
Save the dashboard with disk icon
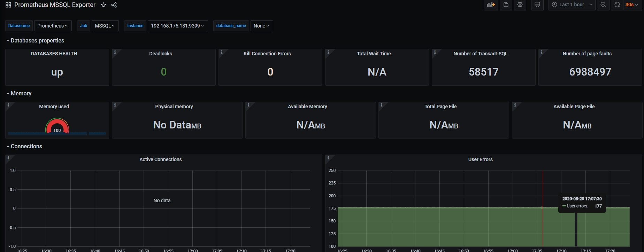pos(506,5)
